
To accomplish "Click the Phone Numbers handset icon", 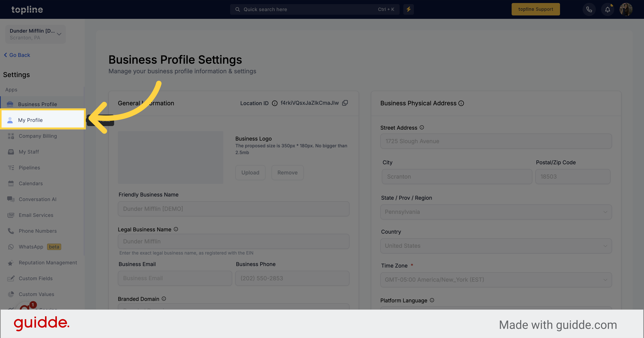I will click(11, 231).
